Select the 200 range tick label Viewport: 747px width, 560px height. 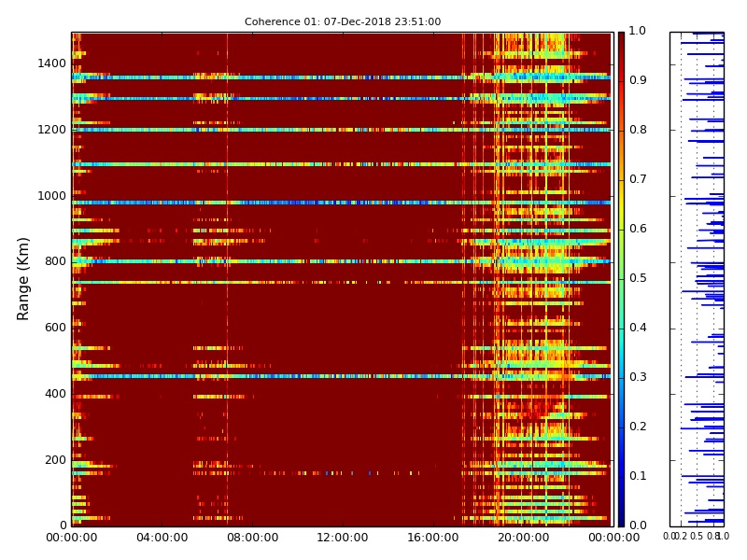point(54,460)
